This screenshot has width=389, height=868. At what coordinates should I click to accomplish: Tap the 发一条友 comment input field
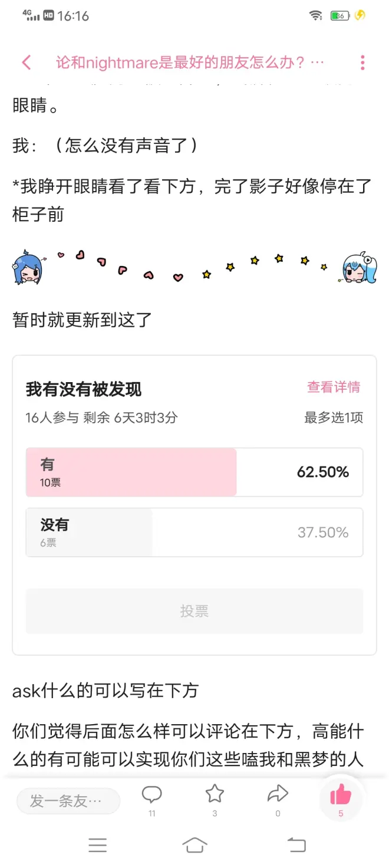[68, 801]
